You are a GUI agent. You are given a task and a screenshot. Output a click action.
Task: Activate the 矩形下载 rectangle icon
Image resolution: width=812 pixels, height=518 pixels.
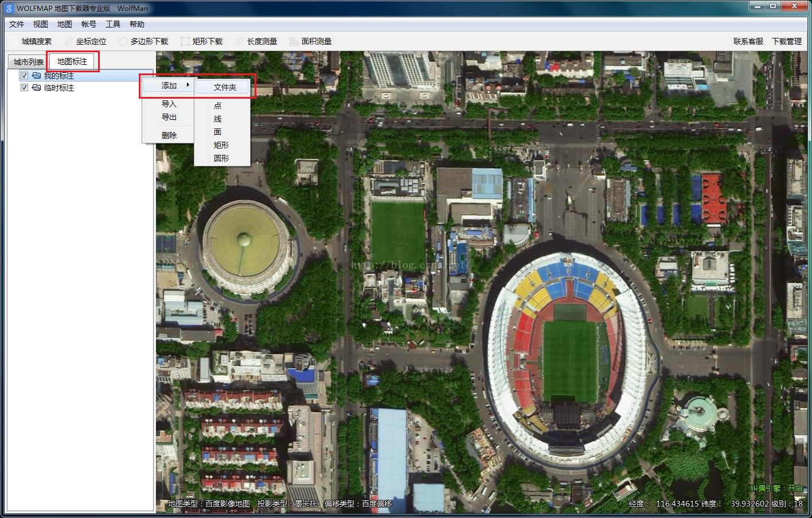[x=185, y=41]
